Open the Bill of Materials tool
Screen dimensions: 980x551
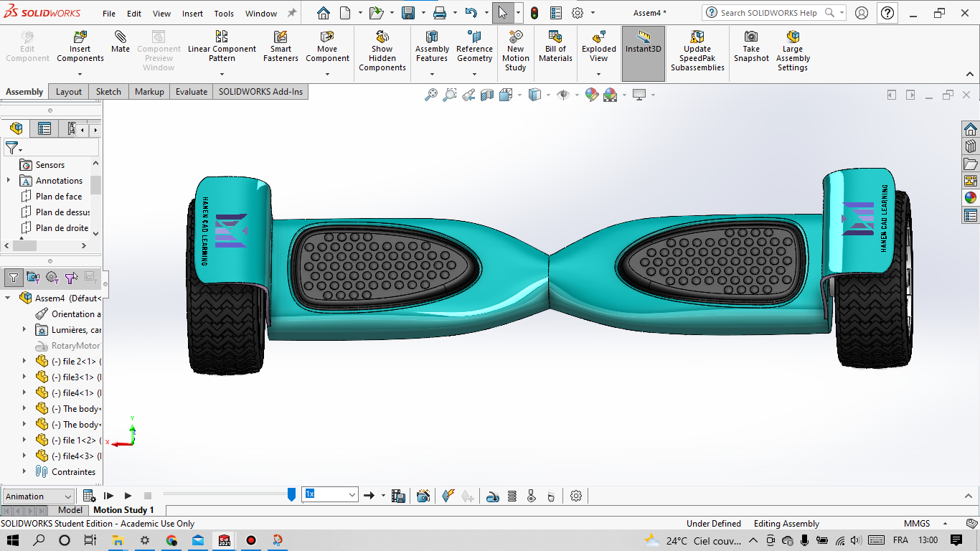pyautogui.click(x=555, y=47)
